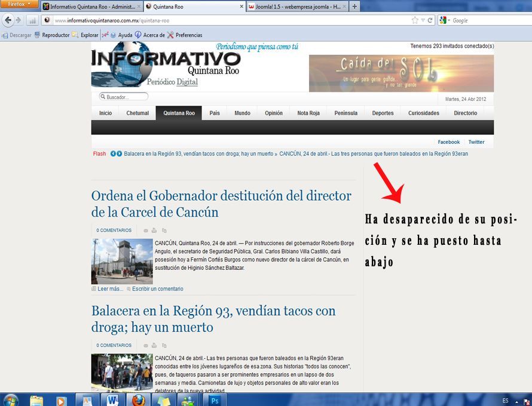
Task: Open 0 Comentarios under the Balacera article
Action: (x=114, y=345)
